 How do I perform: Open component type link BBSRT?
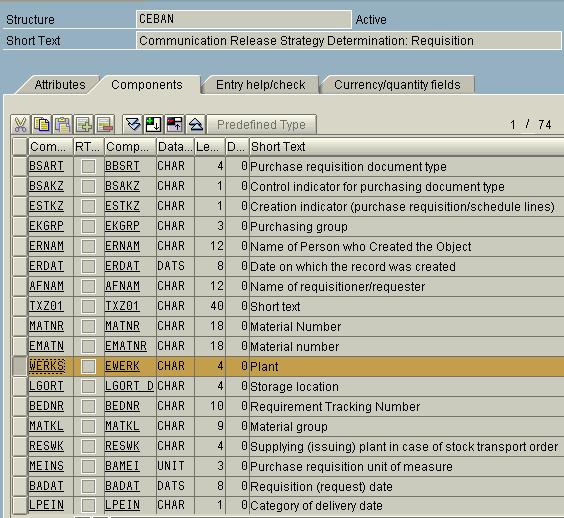(x=122, y=166)
